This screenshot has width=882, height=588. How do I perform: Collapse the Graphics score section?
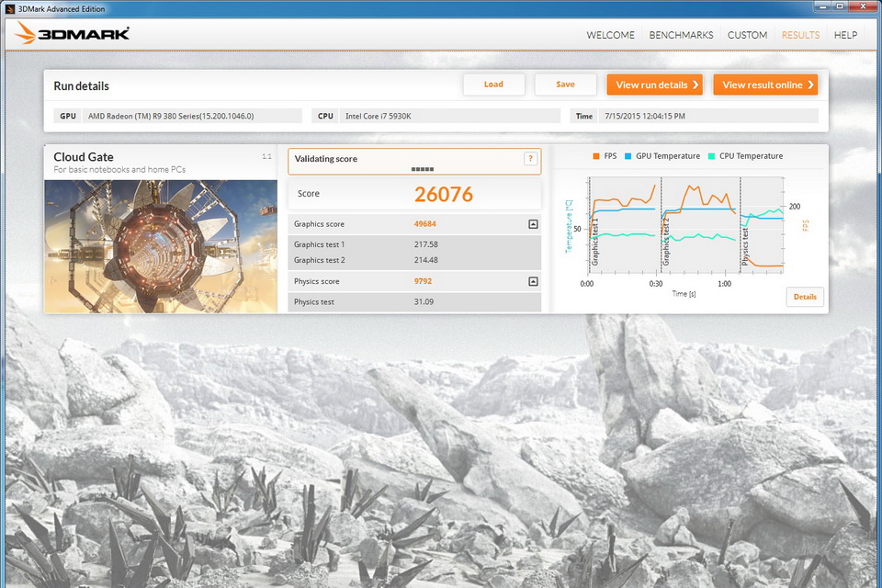point(533,224)
